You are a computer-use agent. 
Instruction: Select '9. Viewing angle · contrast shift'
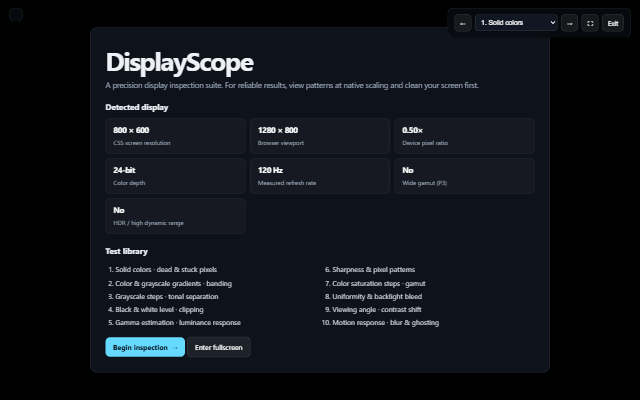(373, 310)
